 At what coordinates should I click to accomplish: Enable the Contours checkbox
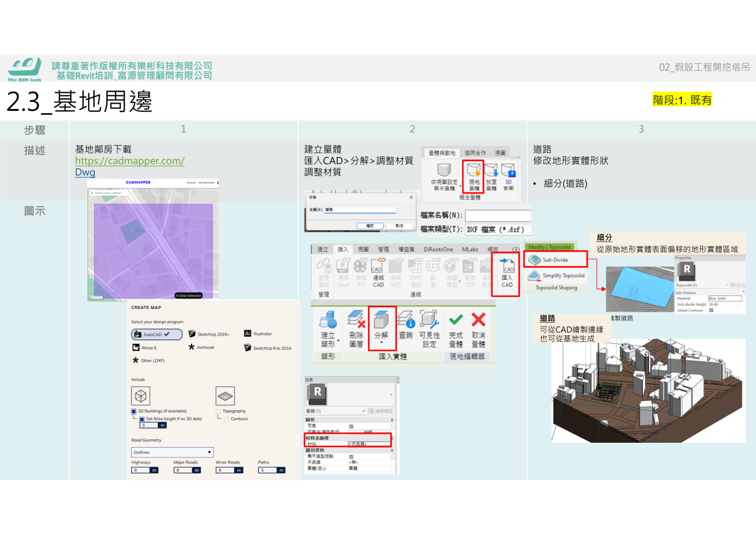point(226,419)
